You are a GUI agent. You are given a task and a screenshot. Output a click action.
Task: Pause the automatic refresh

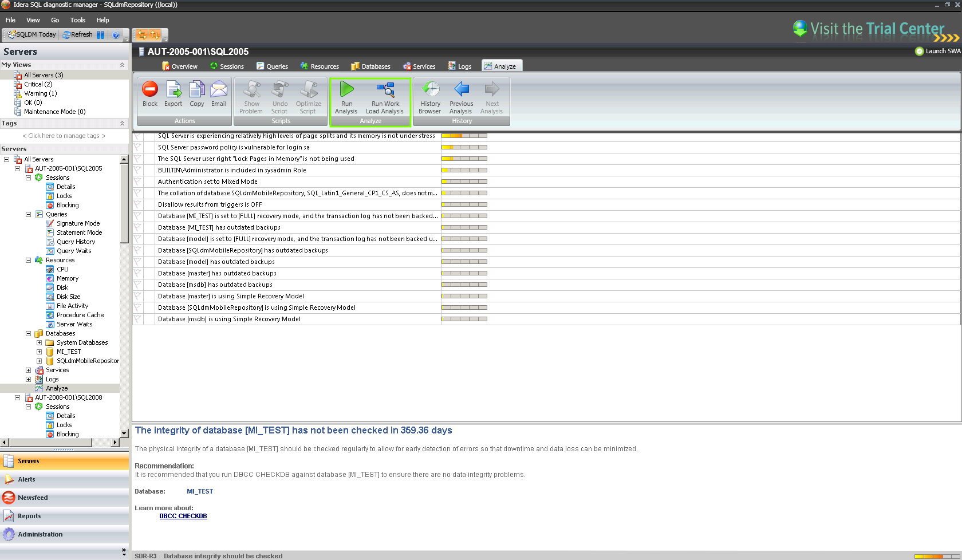pyautogui.click(x=100, y=34)
